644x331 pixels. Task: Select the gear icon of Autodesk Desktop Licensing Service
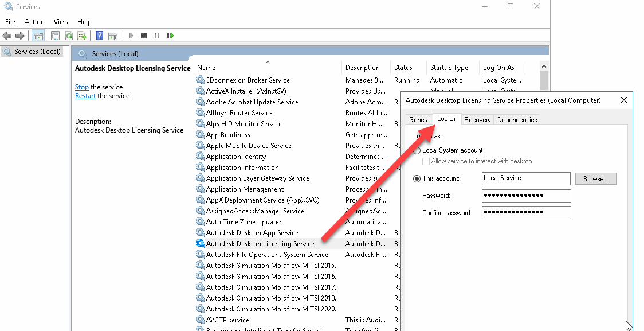point(200,243)
